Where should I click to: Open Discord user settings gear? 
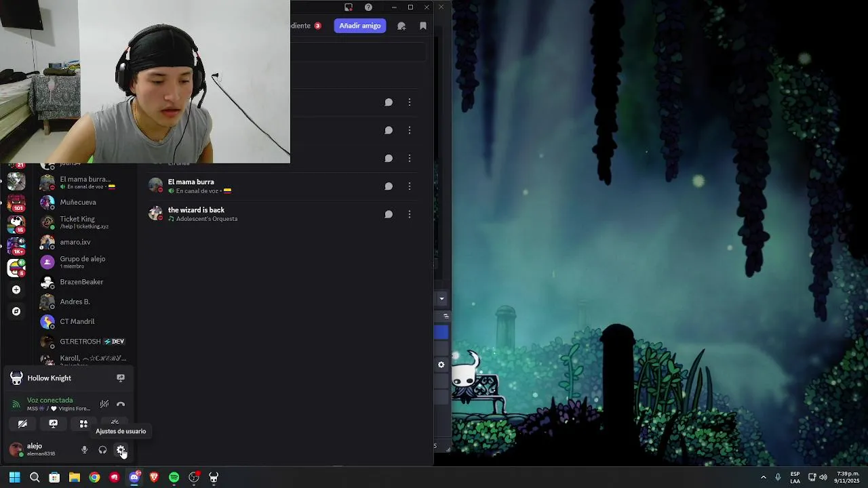tap(121, 450)
